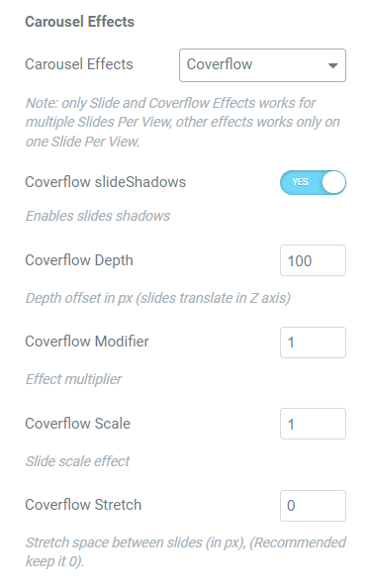The image size is (369, 588).
Task: Click the Carousel Effects field label
Action: pyautogui.click(x=79, y=64)
